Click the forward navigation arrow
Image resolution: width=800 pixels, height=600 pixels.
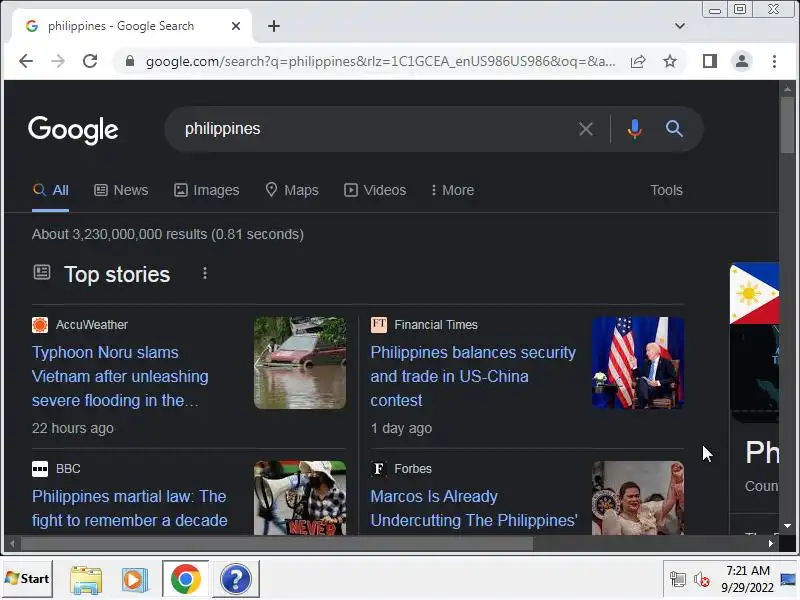pyautogui.click(x=58, y=61)
